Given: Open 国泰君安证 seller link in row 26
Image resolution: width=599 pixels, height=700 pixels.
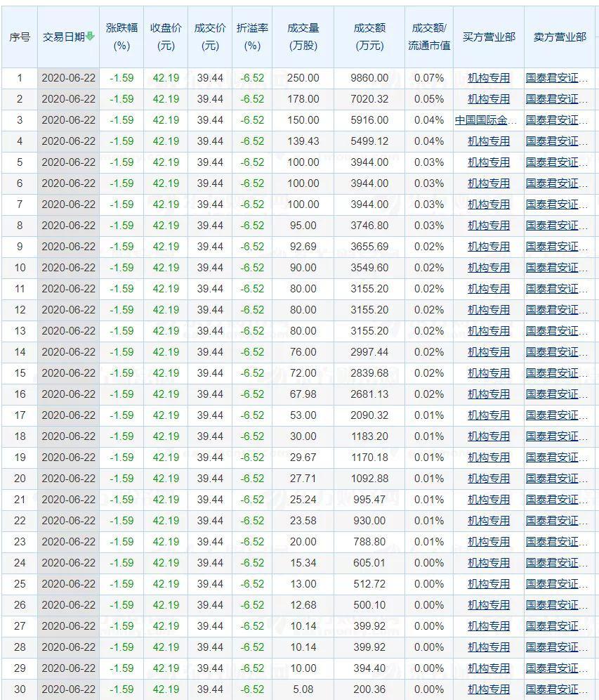Looking at the screenshot, I should [x=556, y=605].
